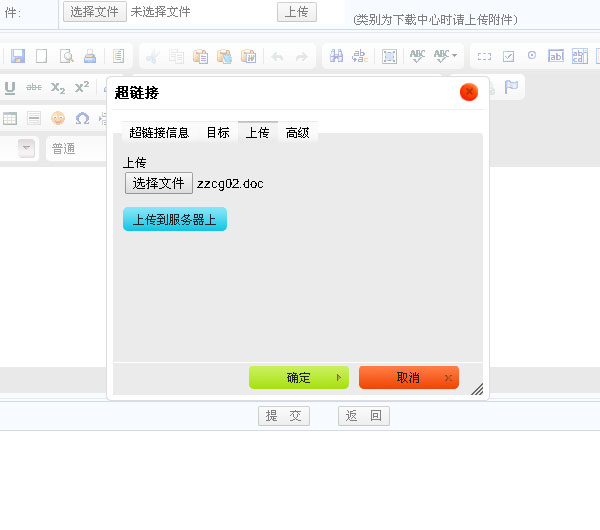Click 上传到服务器上 button

pyautogui.click(x=175, y=220)
